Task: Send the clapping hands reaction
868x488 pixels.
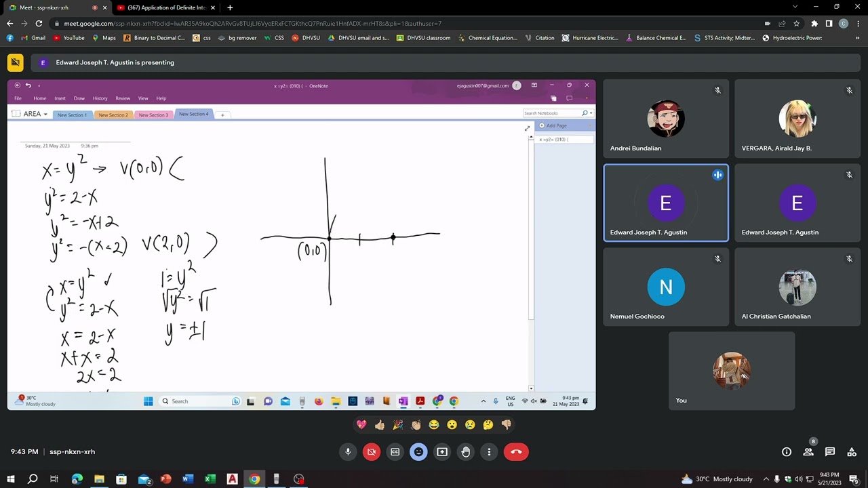Action: pyautogui.click(x=416, y=425)
